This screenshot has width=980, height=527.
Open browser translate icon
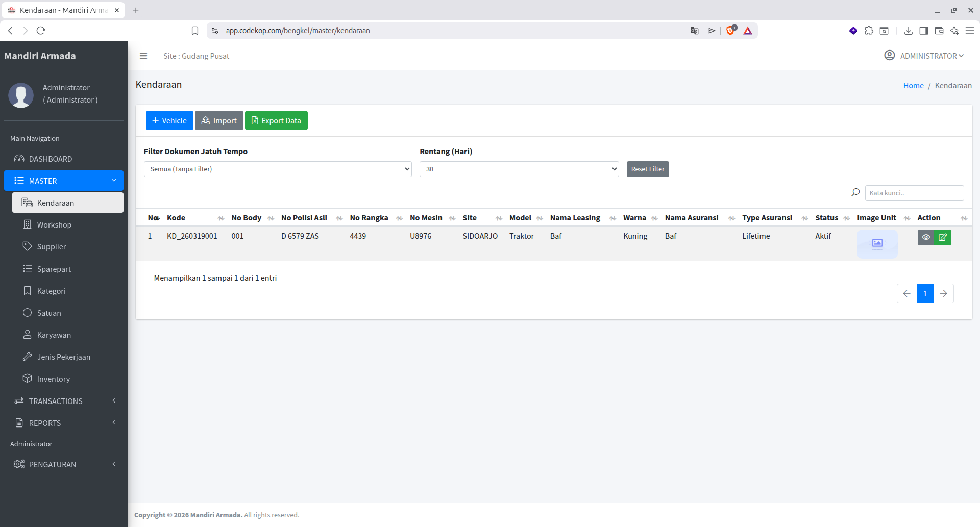(x=695, y=31)
